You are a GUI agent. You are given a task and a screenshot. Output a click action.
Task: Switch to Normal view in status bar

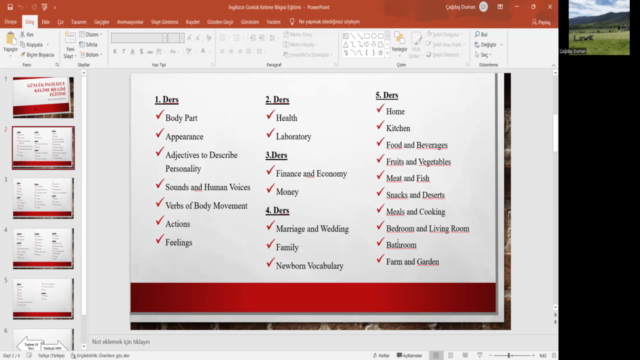(436, 356)
